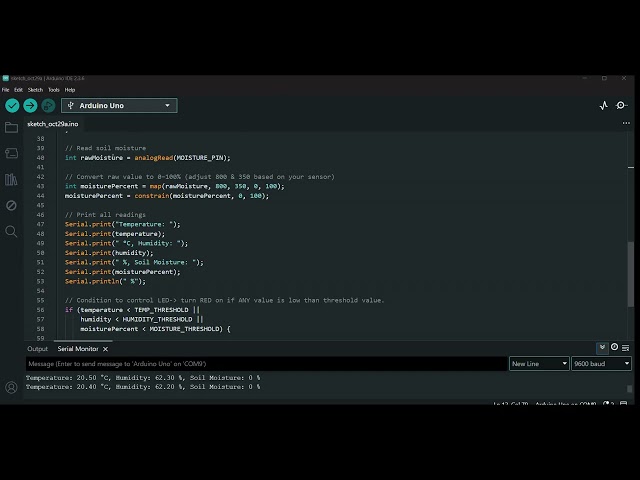This screenshot has height=480, width=640.
Task: Upload sketch with the arrow button
Action: [30, 106]
